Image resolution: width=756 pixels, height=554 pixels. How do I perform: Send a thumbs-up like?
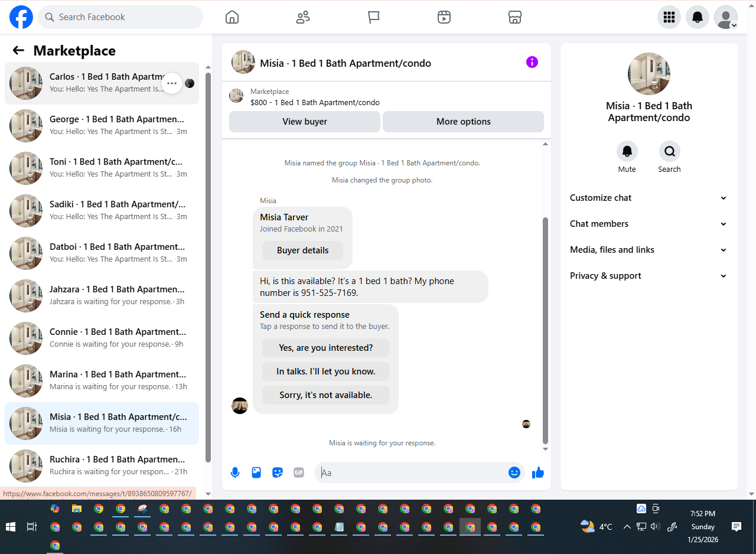tap(538, 472)
